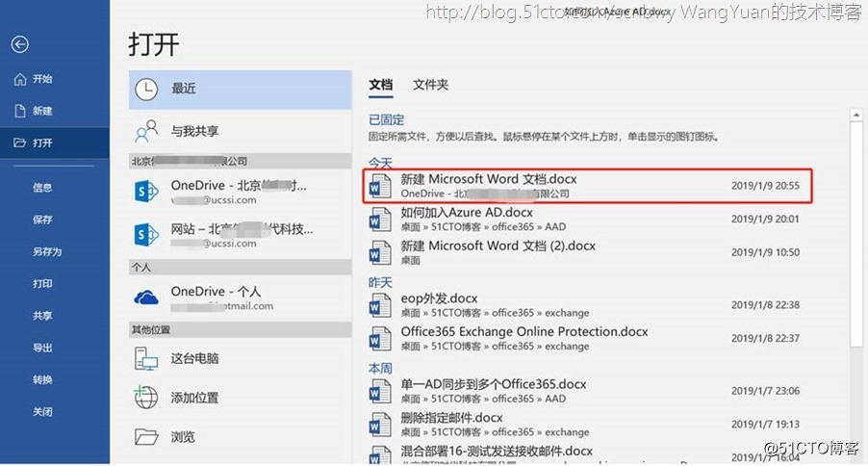Click the 2019/1/8 22:38 timestamp
The image size is (868, 466).
(x=765, y=305)
